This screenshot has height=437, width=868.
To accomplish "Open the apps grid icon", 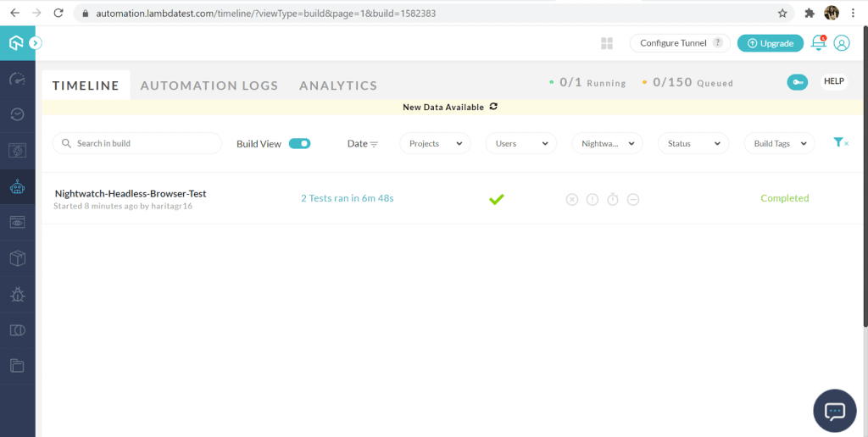I will (x=607, y=43).
